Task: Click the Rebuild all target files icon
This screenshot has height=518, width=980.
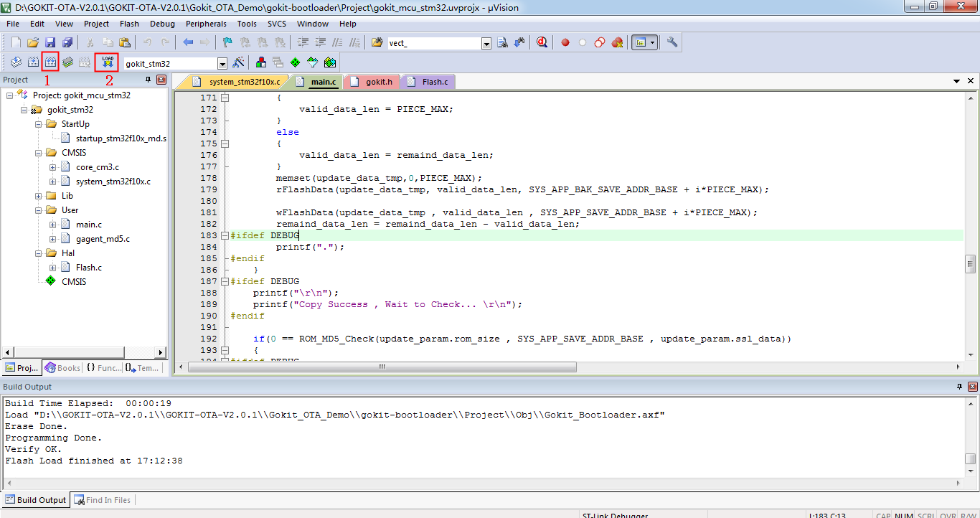Action: pyautogui.click(x=50, y=62)
